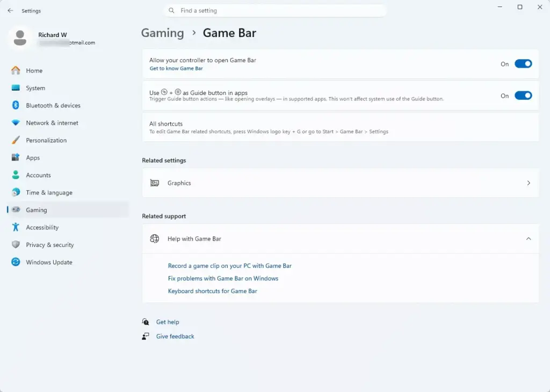The width and height of the screenshot is (550, 392).
Task: Click the Privacy shield icon
Action: (16, 244)
